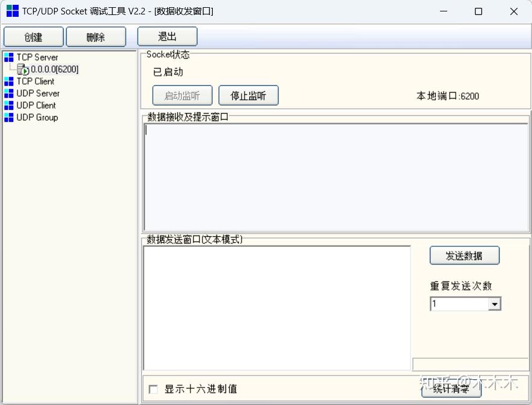Select the UDP Server icon in the sidebar
The width and height of the screenshot is (532, 405).
click(8, 93)
